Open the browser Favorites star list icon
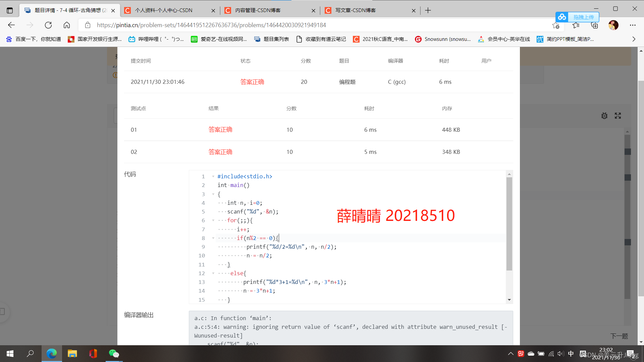This screenshot has height=362, width=644. point(576,25)
